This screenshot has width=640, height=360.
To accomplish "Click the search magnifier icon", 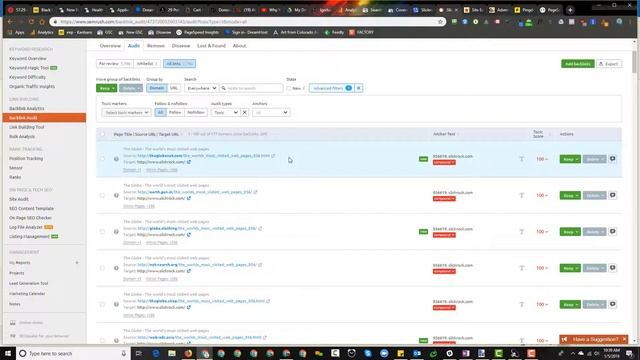I will click(x=224, y=88).
